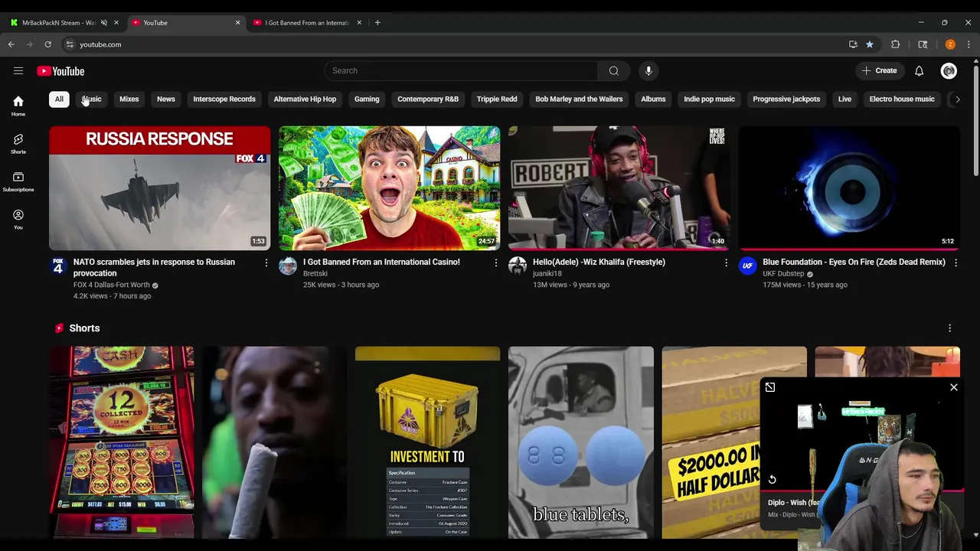Open the slot machine Short thumbnail
980x551 pixels.
click(x=122, y=442)
